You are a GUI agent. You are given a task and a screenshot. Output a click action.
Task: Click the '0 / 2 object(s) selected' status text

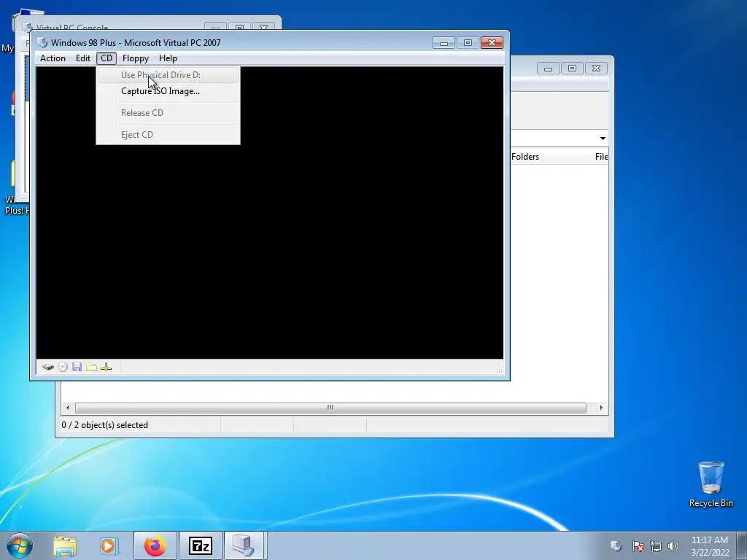point(105,425)
